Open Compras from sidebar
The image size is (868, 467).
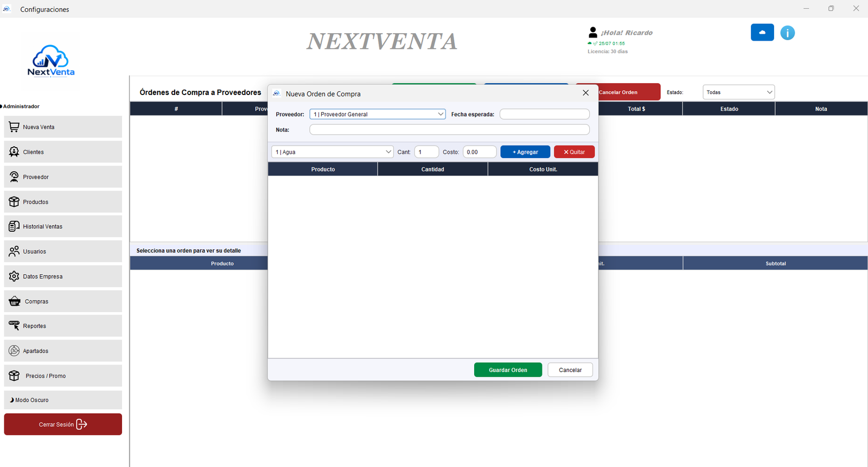63,301
